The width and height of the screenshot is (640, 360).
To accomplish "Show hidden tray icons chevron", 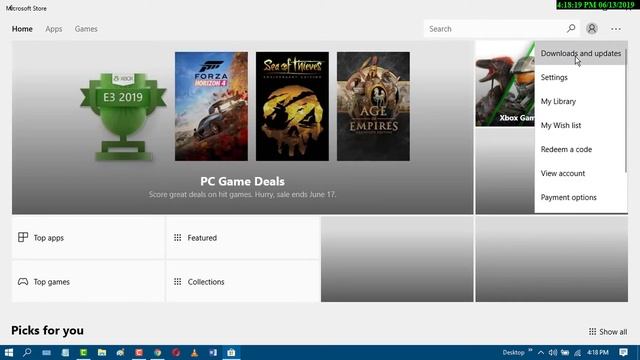I will pos(541,353).
